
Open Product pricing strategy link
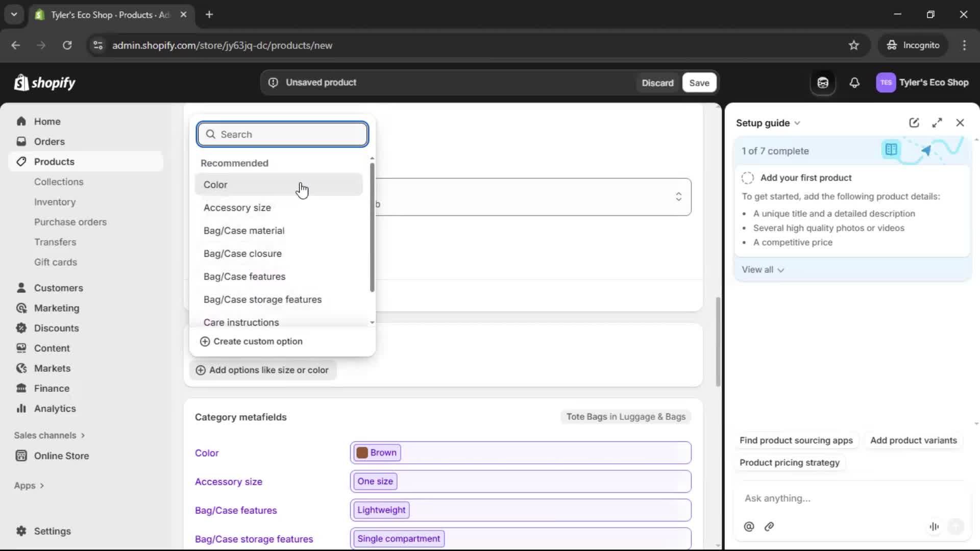point(789,463)
